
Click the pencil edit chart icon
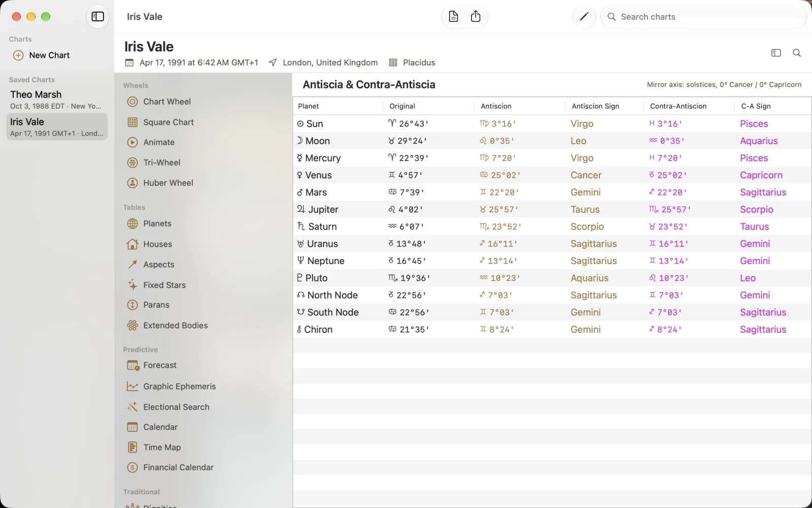tap(584, 16)
